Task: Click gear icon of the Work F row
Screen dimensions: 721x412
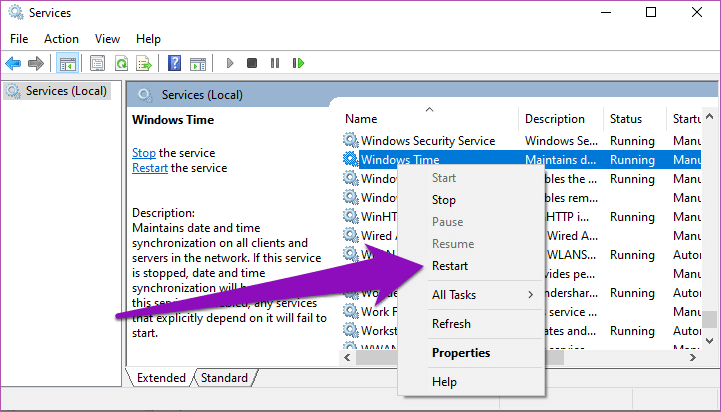Action: [x=351, y=311]
